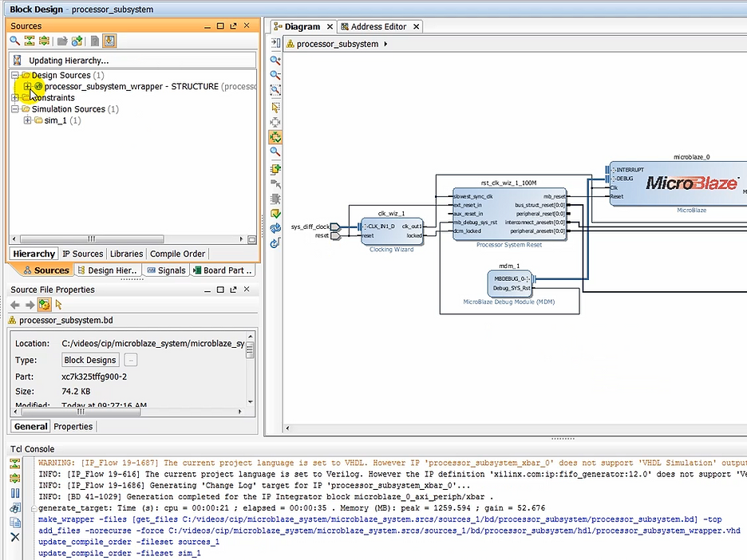Click the Add Sources icon in Sources toolbar
This screenshot has width=747, height=560.
tap(77, 40)
